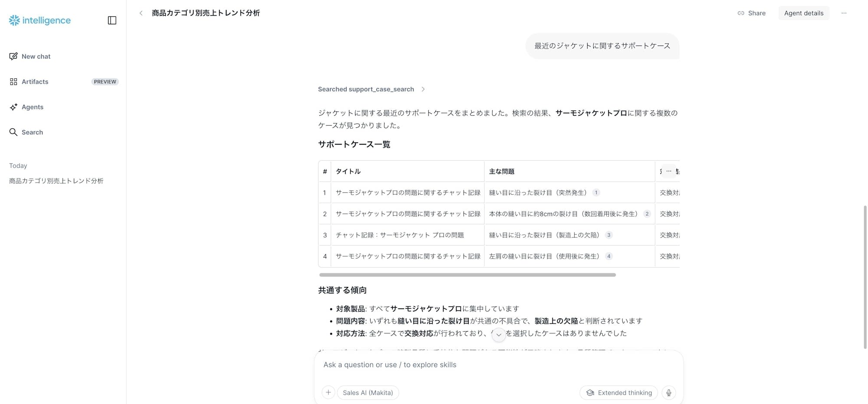Open the table column overflow (…) menu

coord(668,171)
